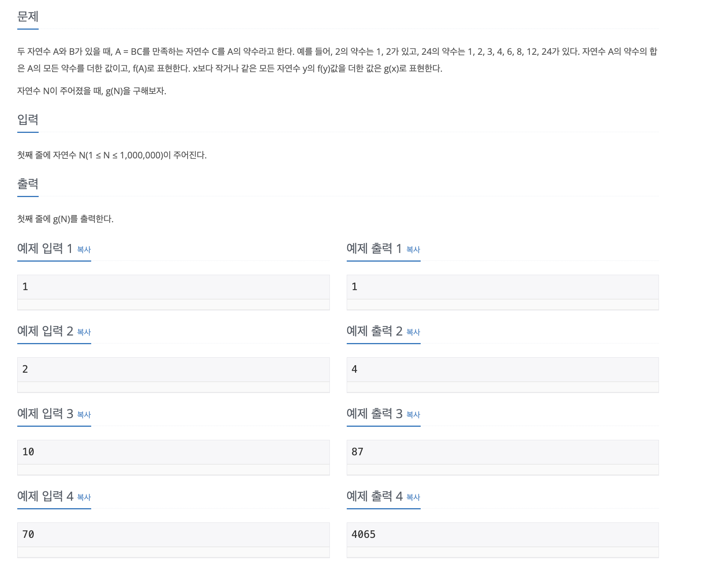
Task: Copy 예제 입력 4 via its 복사 link
Action: [84, 497]
